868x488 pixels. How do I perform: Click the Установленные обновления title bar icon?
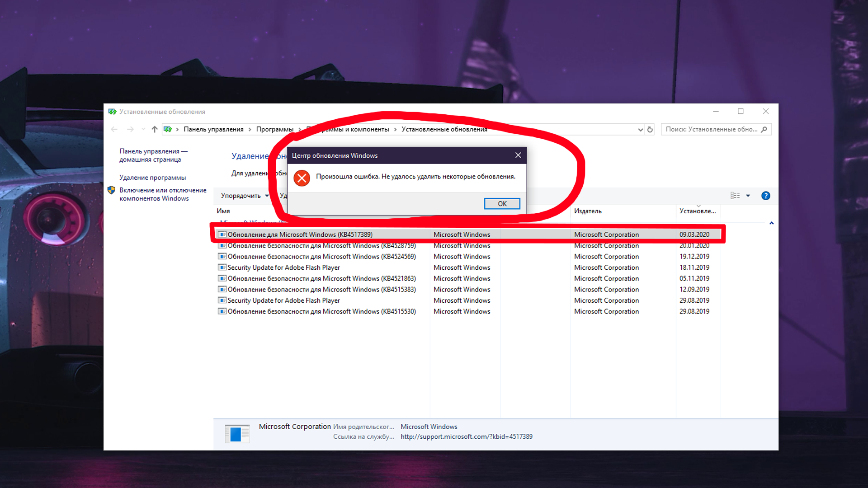[112, 112]
